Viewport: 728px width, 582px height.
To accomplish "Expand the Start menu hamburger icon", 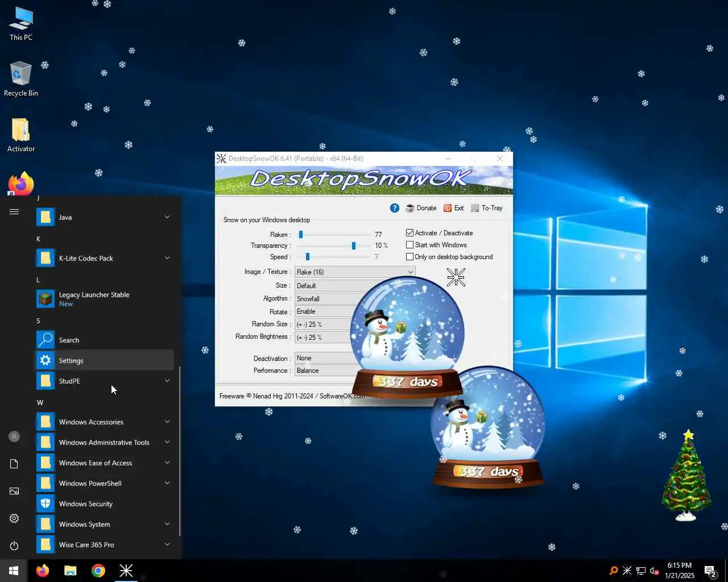I will 14,212.
